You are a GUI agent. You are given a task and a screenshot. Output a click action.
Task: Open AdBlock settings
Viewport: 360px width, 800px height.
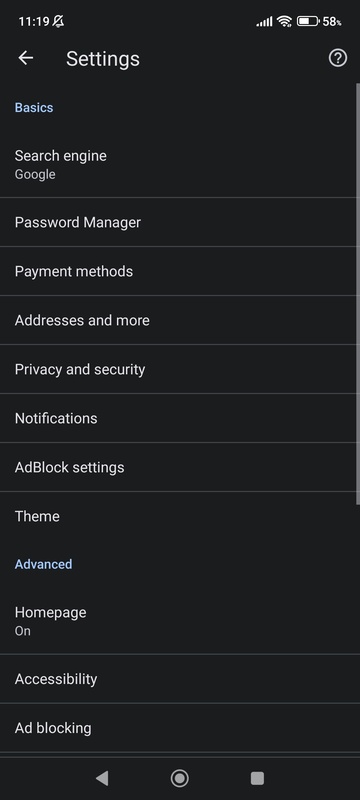pyautogui.click(x=180, y=467)
